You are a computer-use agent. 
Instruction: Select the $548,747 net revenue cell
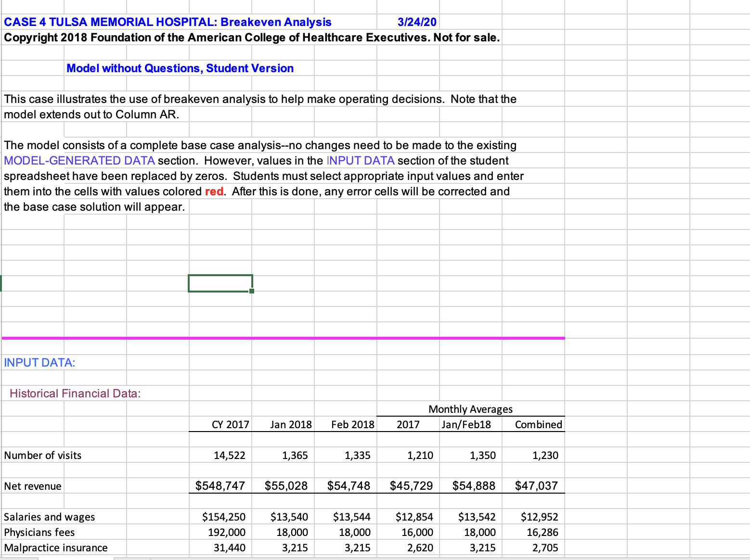[221, 486]
